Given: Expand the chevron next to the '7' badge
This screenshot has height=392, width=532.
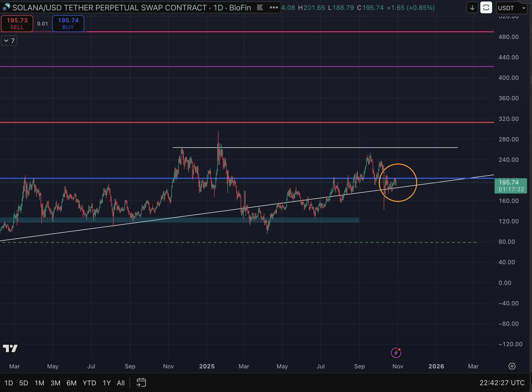Looking at the screenshot, I should tap(6, 41).
